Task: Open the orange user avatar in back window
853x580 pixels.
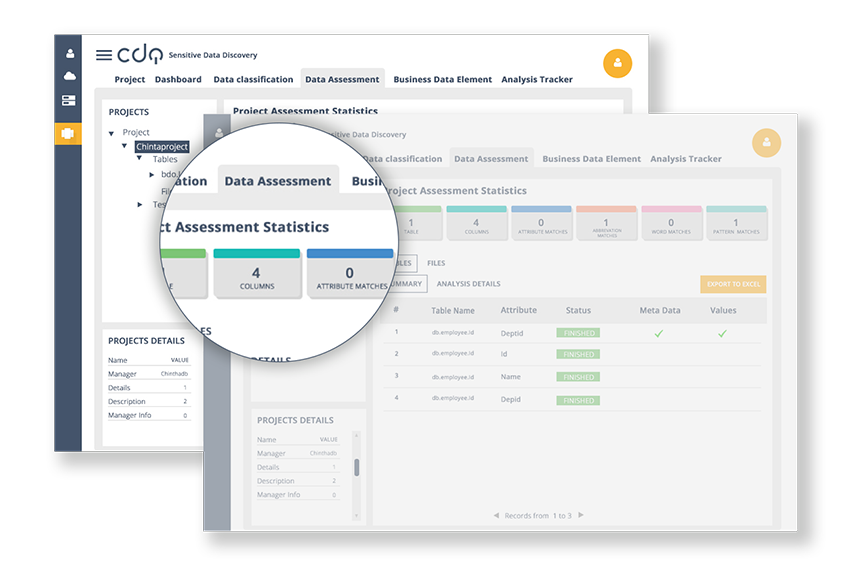Action: click(617, 64)
